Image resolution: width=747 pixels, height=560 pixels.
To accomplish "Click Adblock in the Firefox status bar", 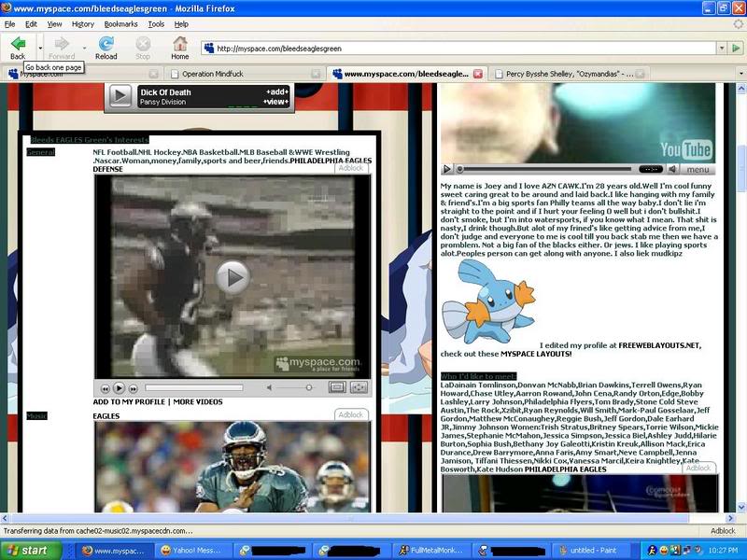I will 723,531.
